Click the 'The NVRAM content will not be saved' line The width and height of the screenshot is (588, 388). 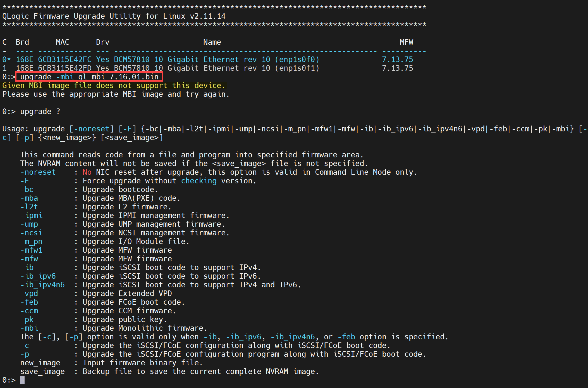click(x=194, y=164)
